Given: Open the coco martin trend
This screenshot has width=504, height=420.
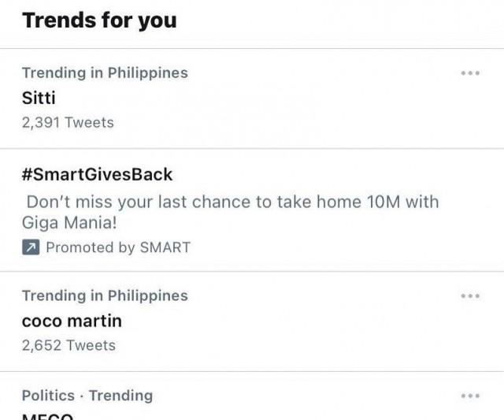Looking at the screenshot, I should 72,321.
